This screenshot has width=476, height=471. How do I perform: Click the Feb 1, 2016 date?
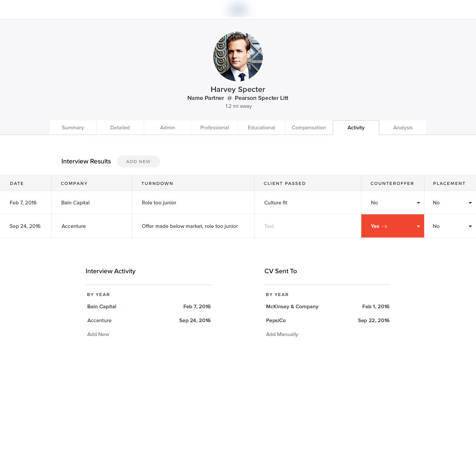[x=376, y=307]
